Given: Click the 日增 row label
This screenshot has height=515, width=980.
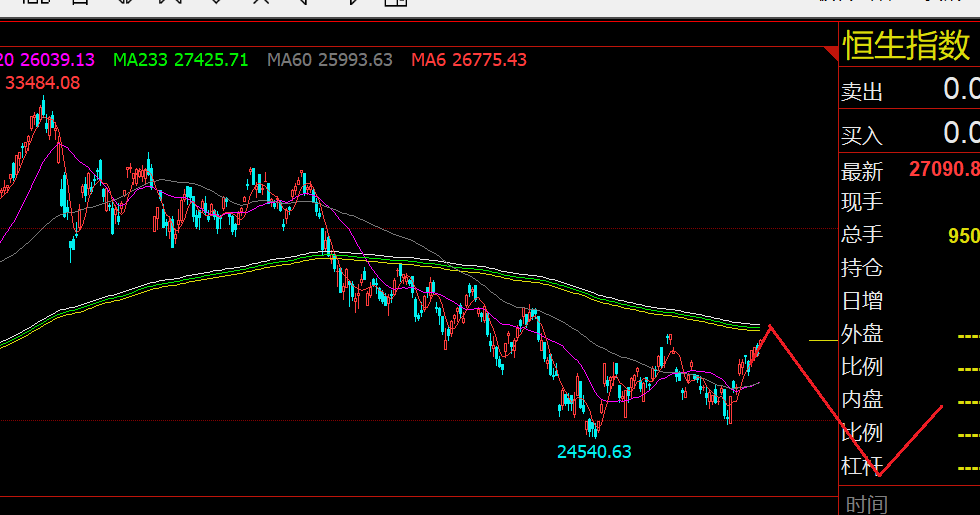Looking at the screenshot, I should [x=862, y=301].
